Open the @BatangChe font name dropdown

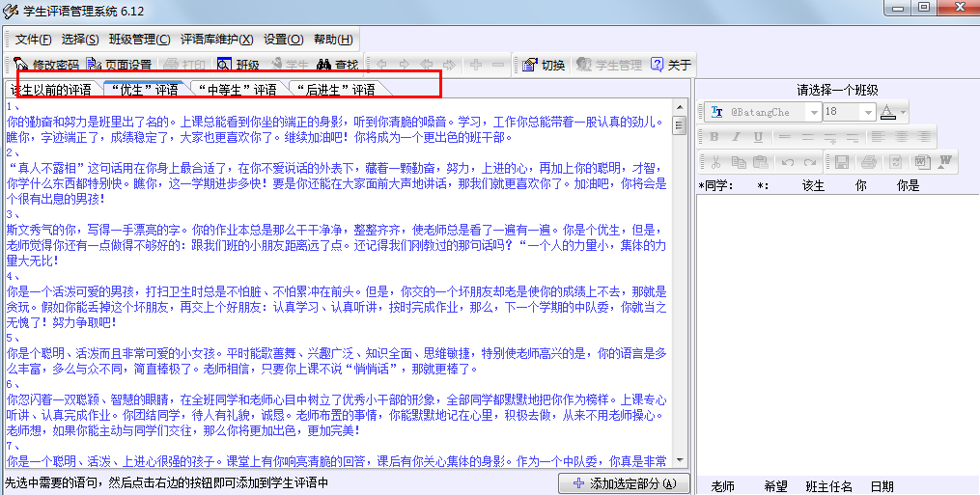pyautogui.click(x=813, y=112)
